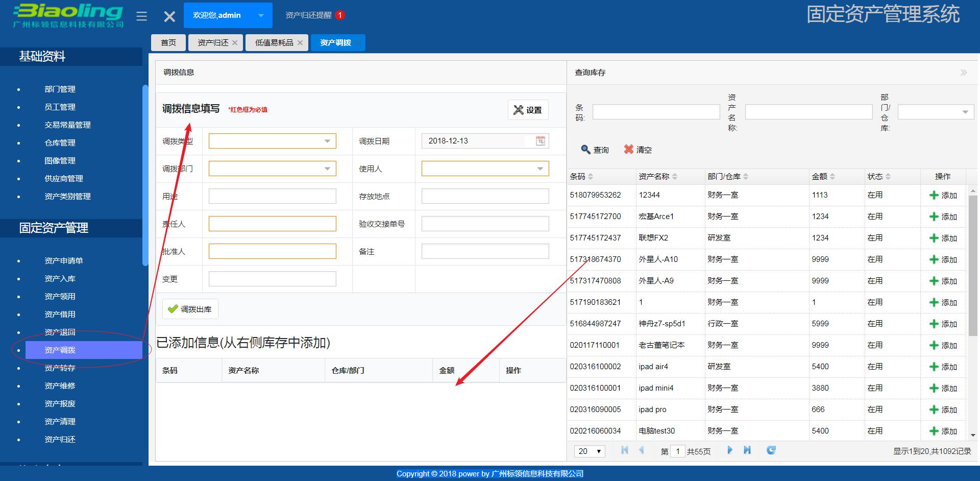
Task: Click the 资产归还提醒 notification badge
Action: click(x=339, y=15)
